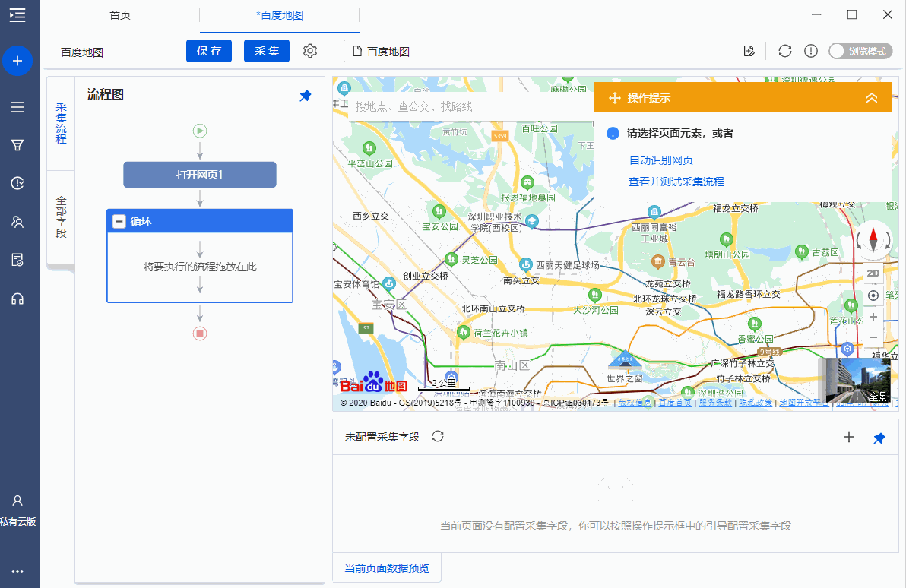The width and height of the screenshot is (906, 588).
Task: Click the green start node in flowchart
Action: (x=200, y=131)
